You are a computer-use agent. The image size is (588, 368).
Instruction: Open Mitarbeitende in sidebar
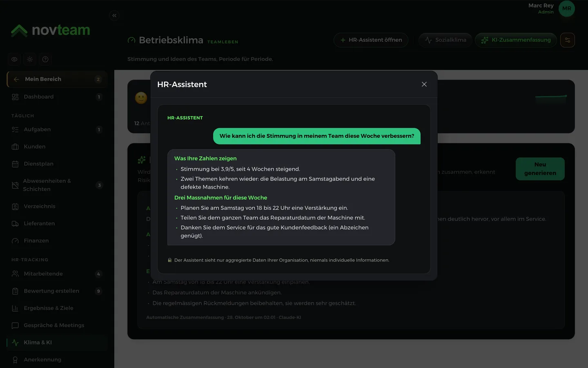[57, 274]
